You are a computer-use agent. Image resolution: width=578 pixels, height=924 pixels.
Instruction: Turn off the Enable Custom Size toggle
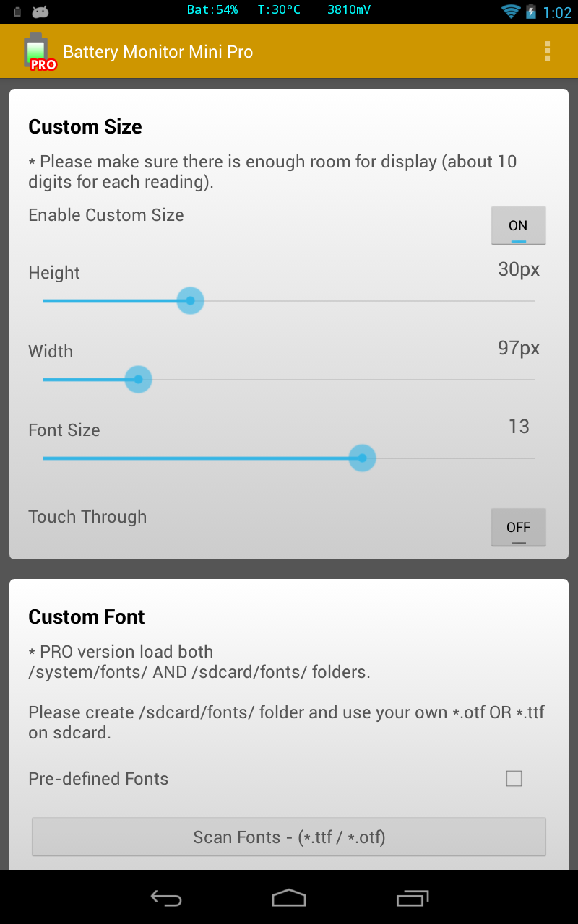click(518, 226)
